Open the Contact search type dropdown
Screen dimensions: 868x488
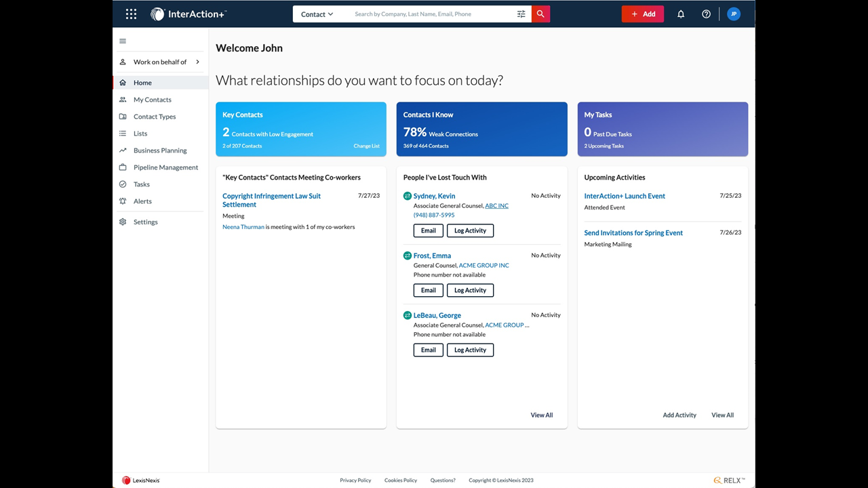coord(317,14)
